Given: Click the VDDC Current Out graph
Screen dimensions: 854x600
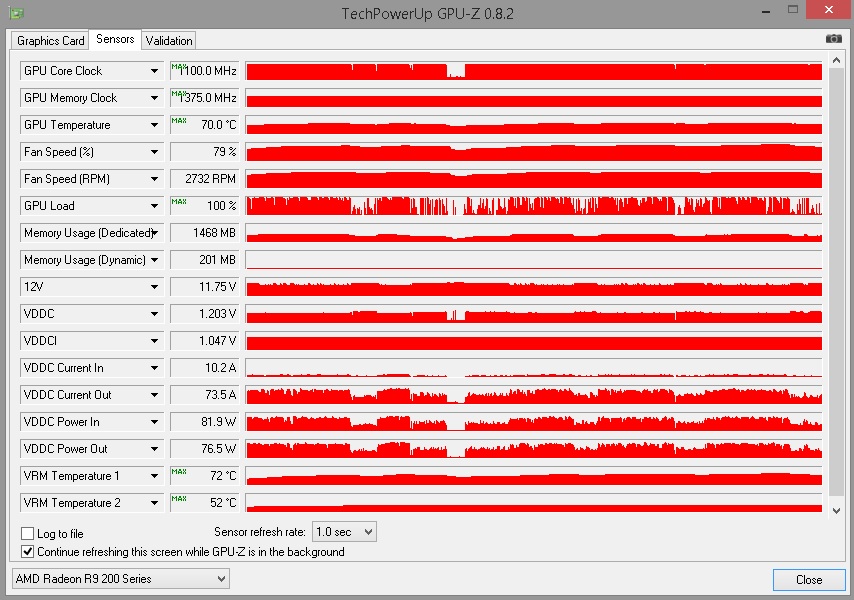Looking at the screenshot, I should [x=534, y=395].
